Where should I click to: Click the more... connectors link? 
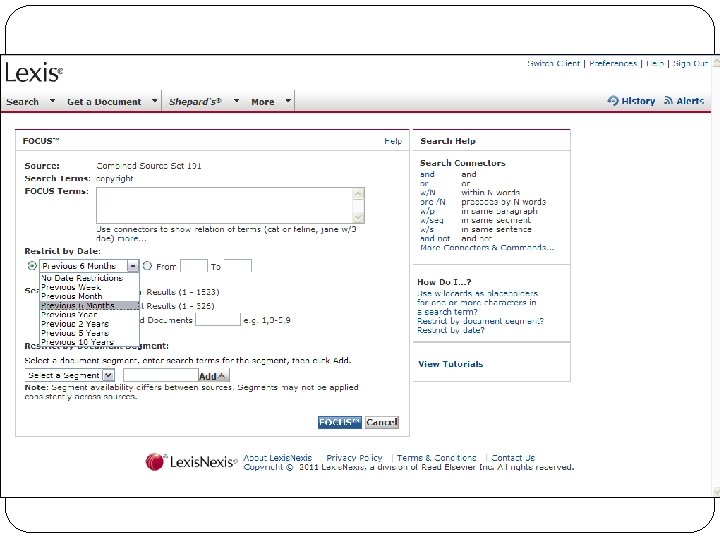click(x=132, y=238)
